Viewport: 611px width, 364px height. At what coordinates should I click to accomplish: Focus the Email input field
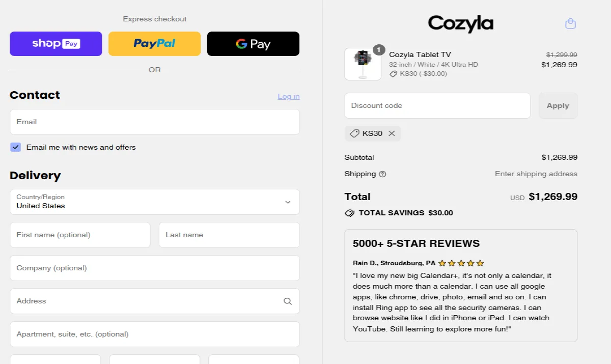[155, 122]
